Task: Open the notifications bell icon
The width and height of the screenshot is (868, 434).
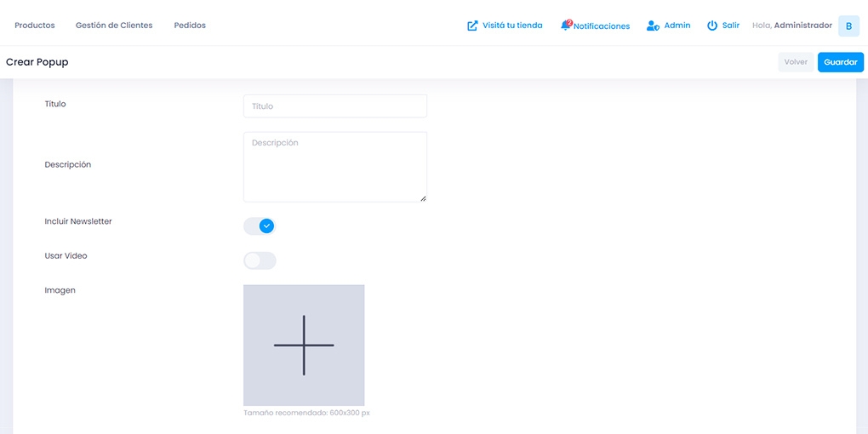Action: pos(566,26)
